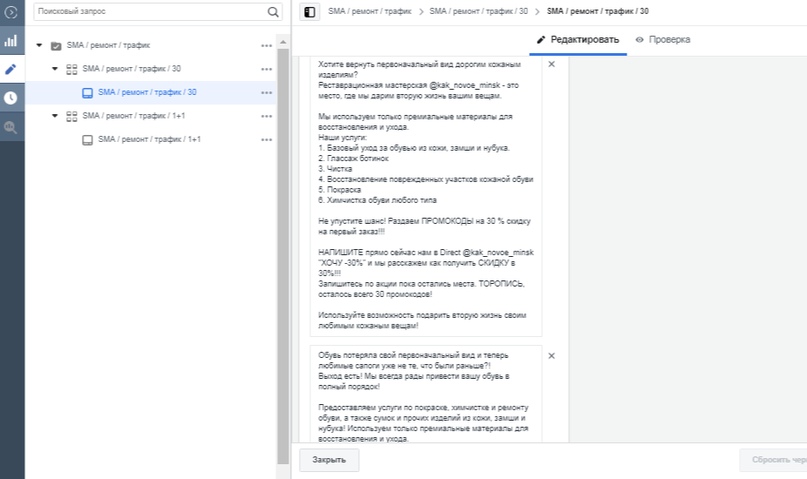Click breadcrumb SMA / ремонт / трафик

pos(370,11)
